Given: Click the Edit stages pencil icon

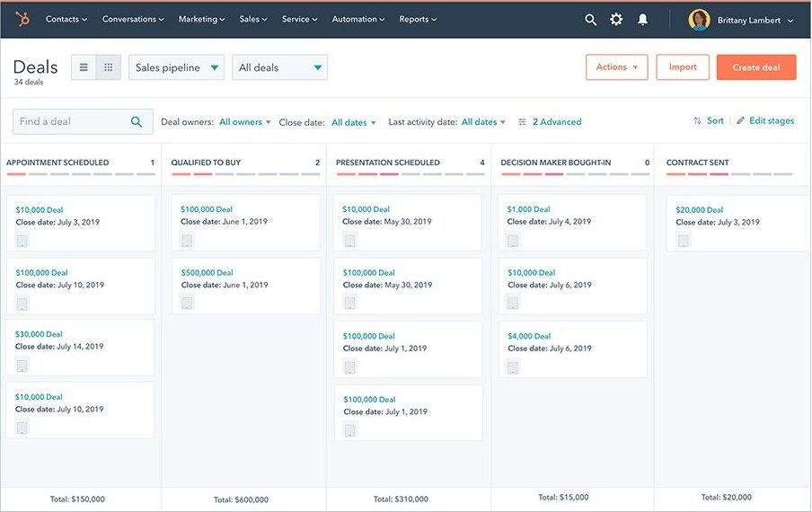Looking at the screenshot, I should click(740, 120).
